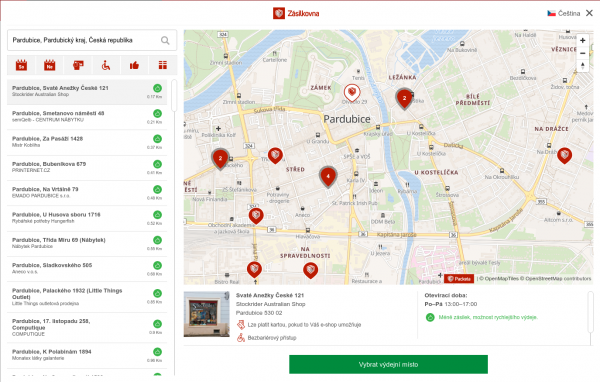This screenshot has width=600, height=382.
Task: Click green status icon for Sladkovského 505
Action: pos(157,265)
